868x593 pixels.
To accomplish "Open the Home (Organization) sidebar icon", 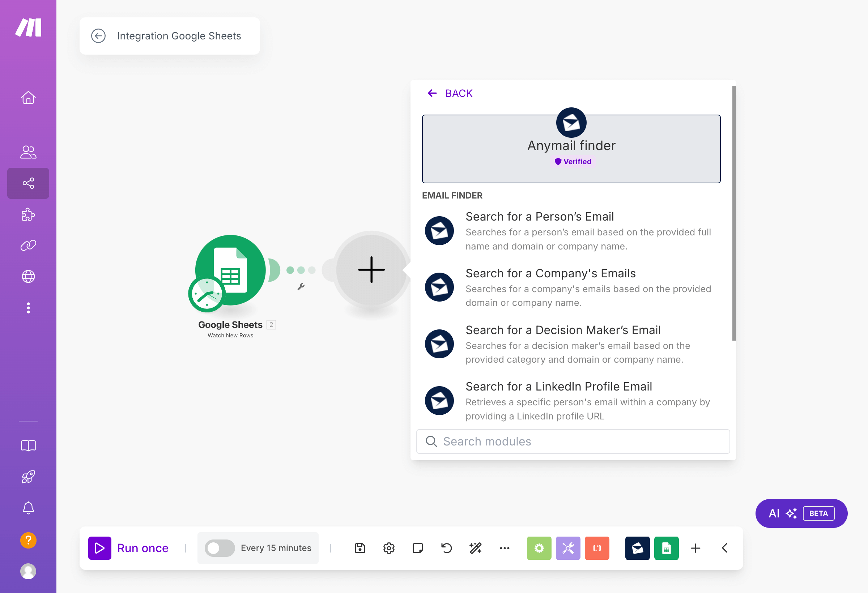I will coord(28,98).
